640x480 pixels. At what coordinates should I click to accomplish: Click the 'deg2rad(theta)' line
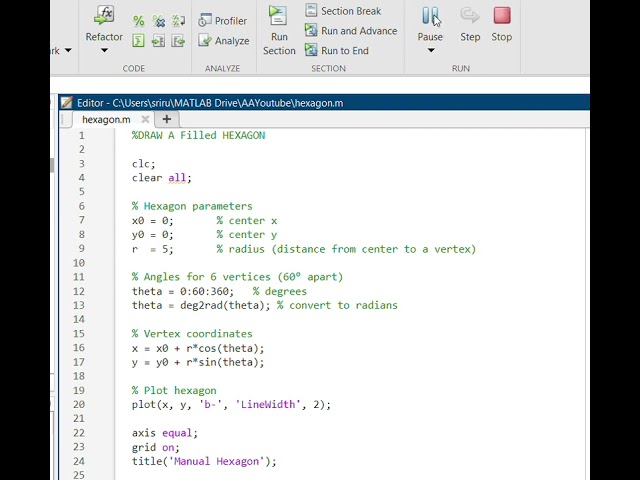click(x=201, y=305)
